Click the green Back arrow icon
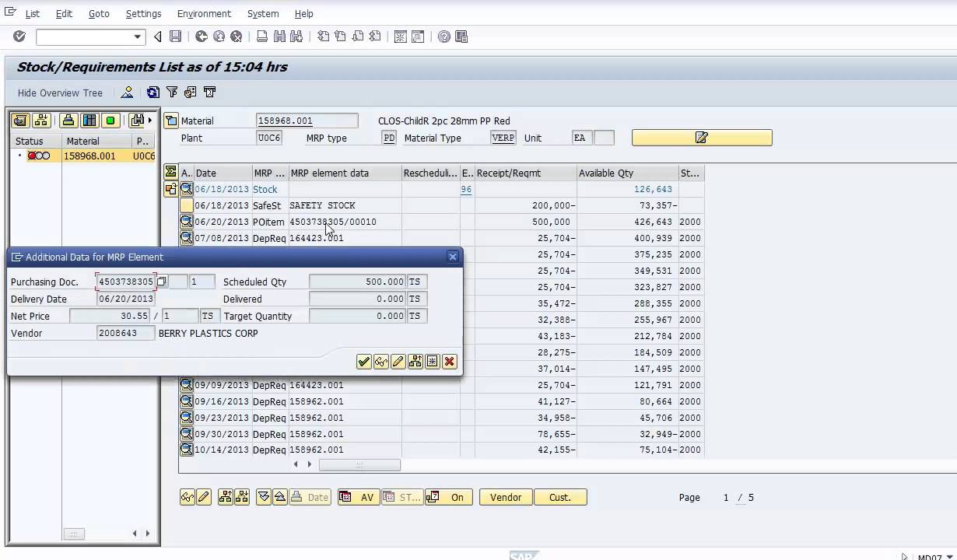The width and height of the screenshot is (957, 560). coord(202,37)
